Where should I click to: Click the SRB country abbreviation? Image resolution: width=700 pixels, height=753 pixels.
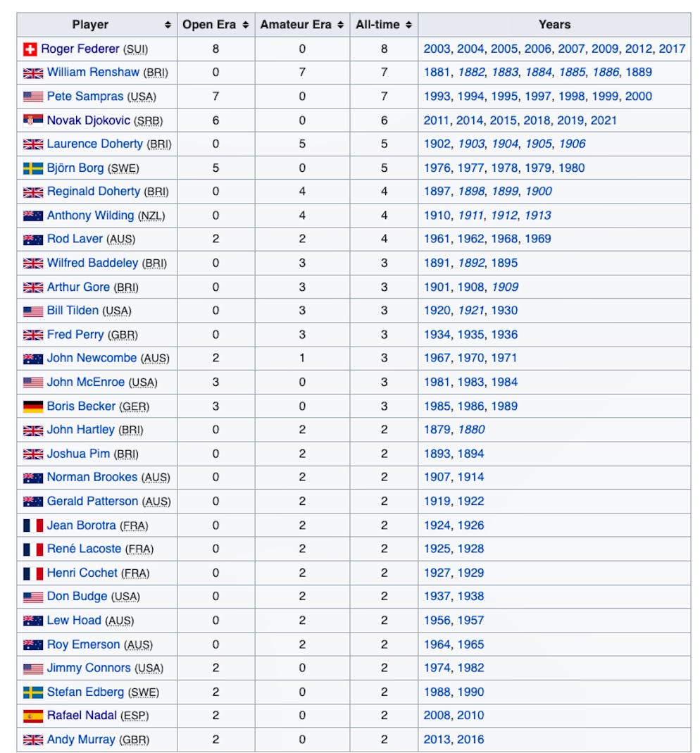point(149,120)
